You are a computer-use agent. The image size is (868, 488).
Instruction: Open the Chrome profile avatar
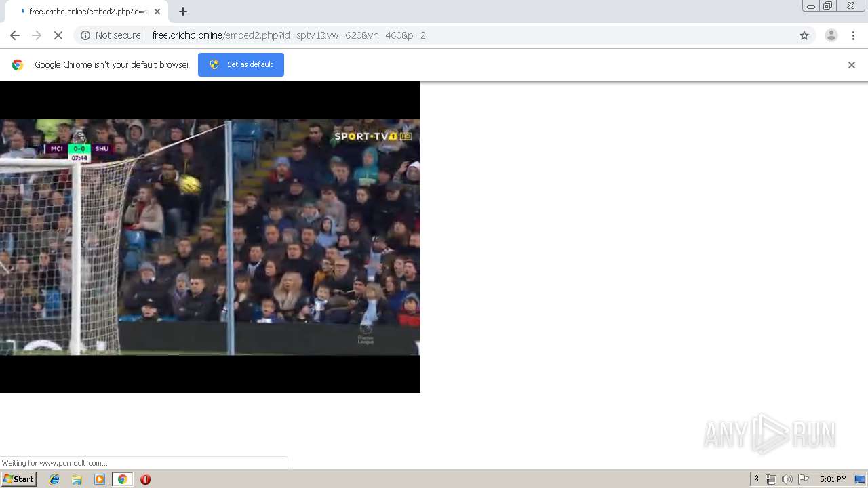pyautogui.click(x=831, y=35)
